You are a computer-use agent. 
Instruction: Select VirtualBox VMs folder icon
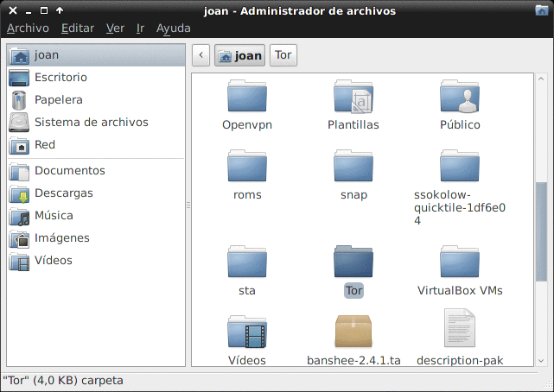[460, 261]
